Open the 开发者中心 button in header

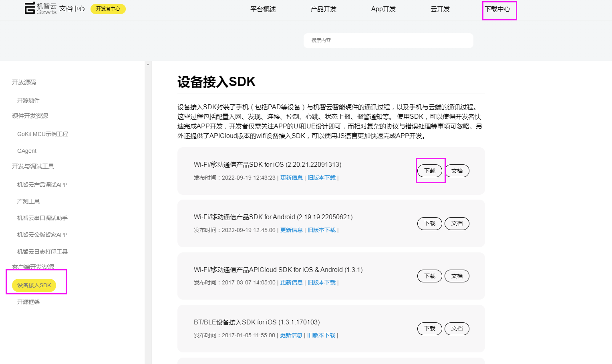tap(108, 9)
